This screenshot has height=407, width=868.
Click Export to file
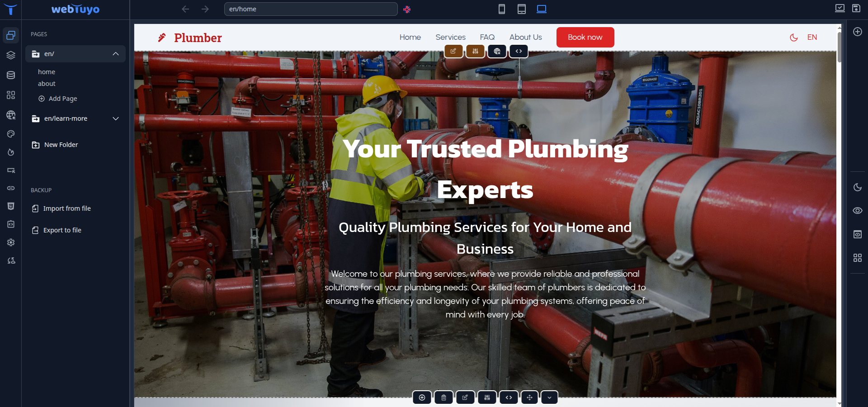62,230
